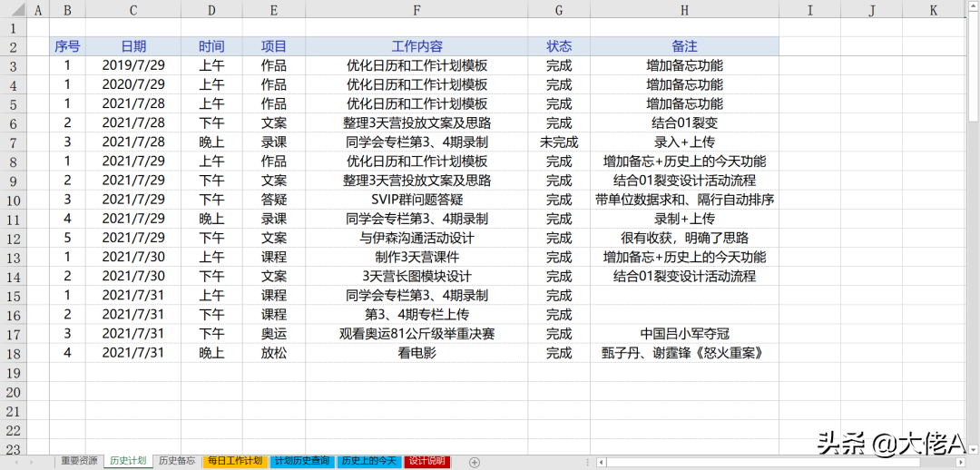Click the 日期 header cell

[x=133, y=46]
